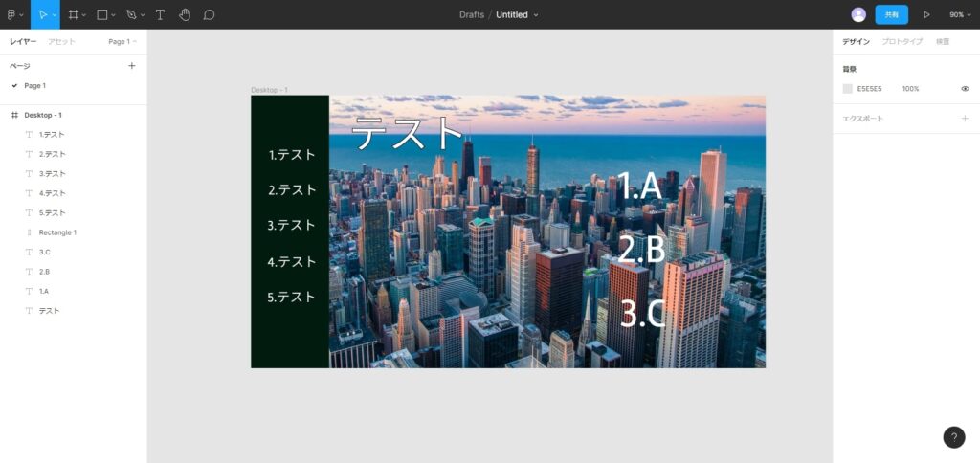Click the Present play icon
Image resolution: width=980 pixels, height=463 pixels.
tap(926, 15)
